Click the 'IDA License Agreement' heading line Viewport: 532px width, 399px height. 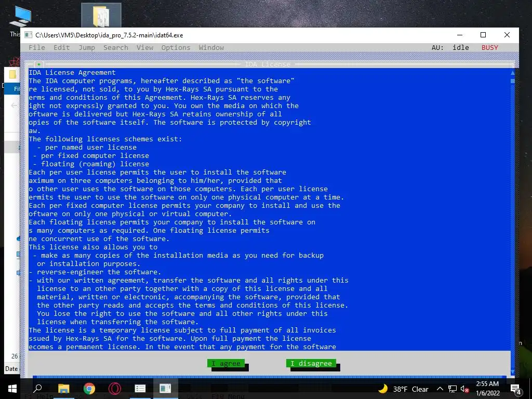coord(72,72)
